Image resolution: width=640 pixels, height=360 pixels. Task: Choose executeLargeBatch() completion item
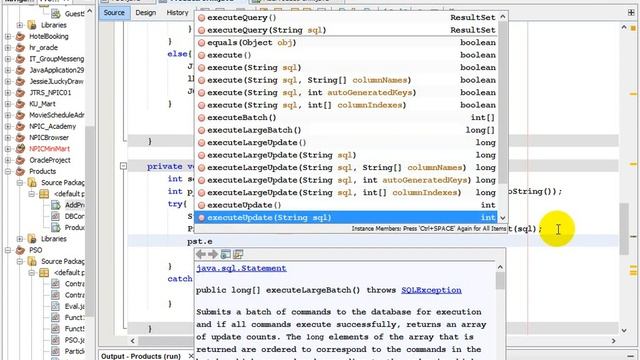tap(346, 130)
